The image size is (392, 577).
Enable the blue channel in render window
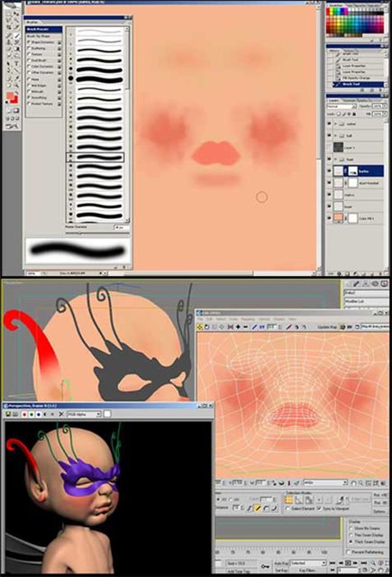[x=38, y=415]
